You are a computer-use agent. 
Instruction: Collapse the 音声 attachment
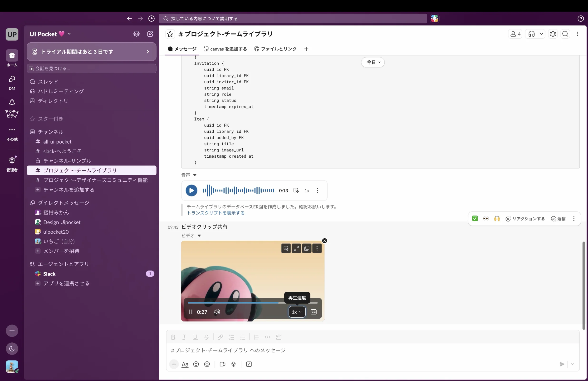point(195,175)
